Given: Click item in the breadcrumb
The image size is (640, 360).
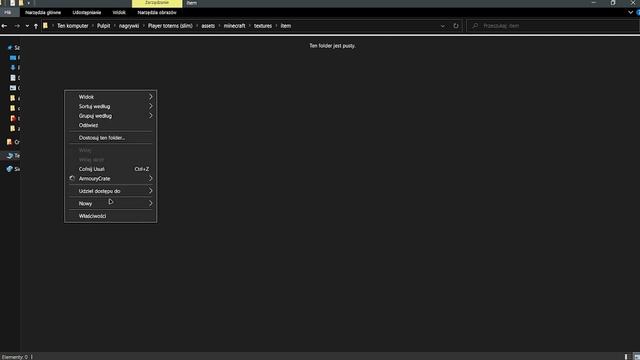Looking at the screenshot, I should (x=286, y=26).
